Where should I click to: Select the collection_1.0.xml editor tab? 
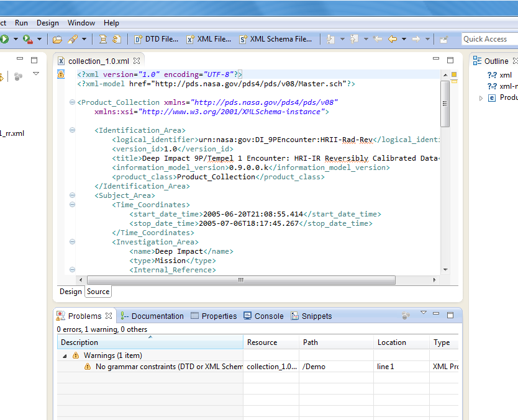pos(99,61)
